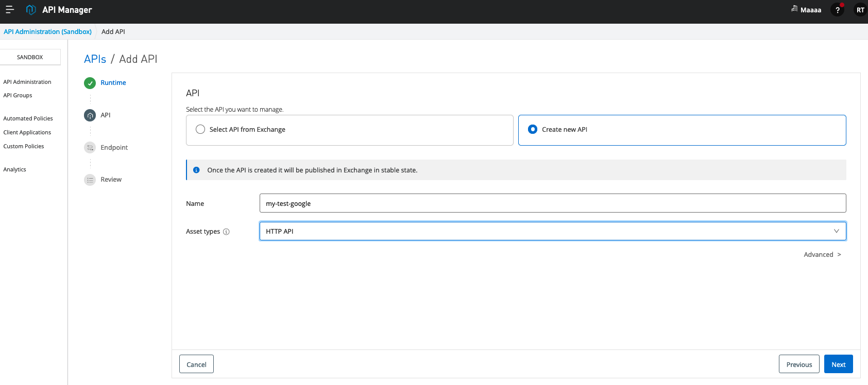The image size is (868, 385).
Task: Click the API Manager logo icon
Action: (31, 10)
